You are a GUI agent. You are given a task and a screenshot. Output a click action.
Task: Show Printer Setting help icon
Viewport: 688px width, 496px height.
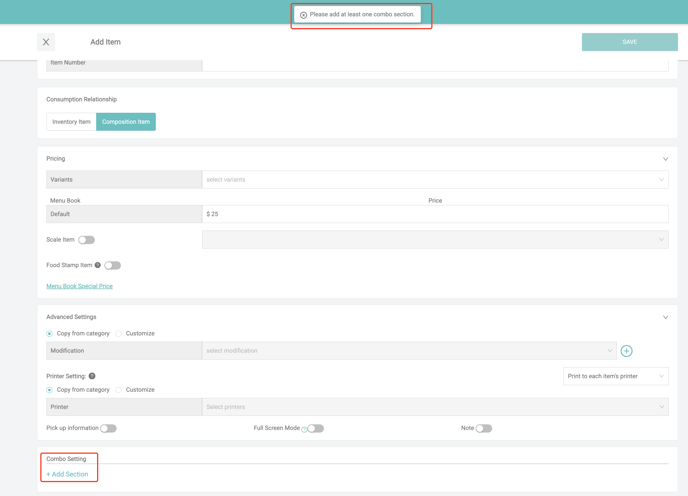pos(92,376)
